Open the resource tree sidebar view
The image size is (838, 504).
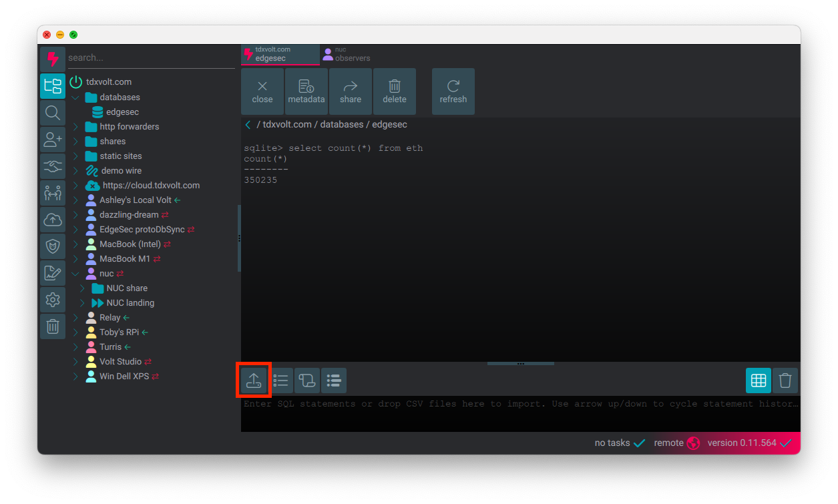tap(53, 86)
